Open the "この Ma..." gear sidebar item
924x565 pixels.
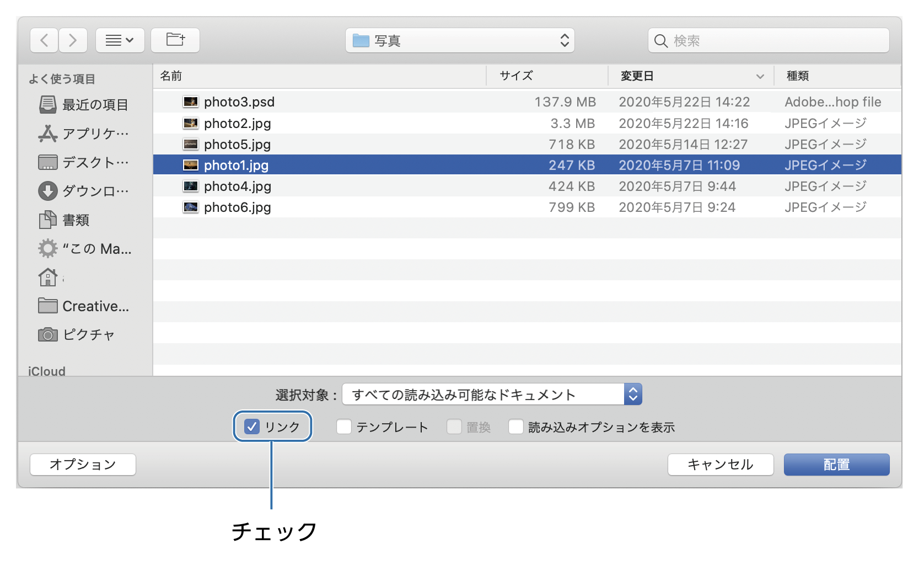85,248
